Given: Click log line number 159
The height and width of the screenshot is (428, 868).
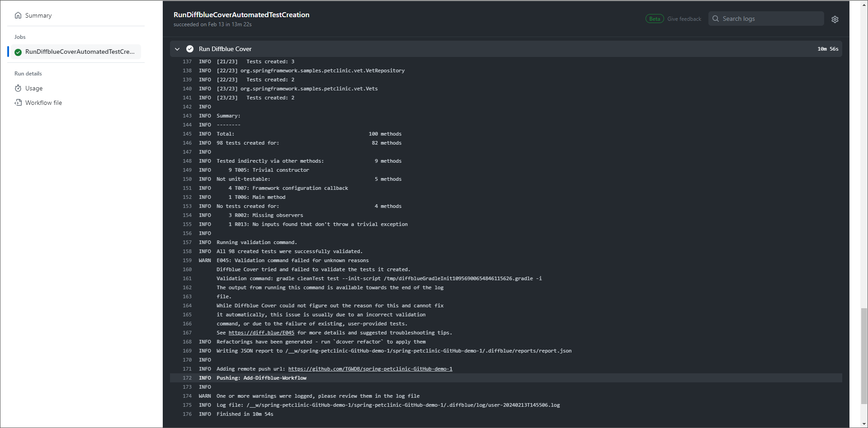Looking at the screenshot, I should tap(187, 260).
